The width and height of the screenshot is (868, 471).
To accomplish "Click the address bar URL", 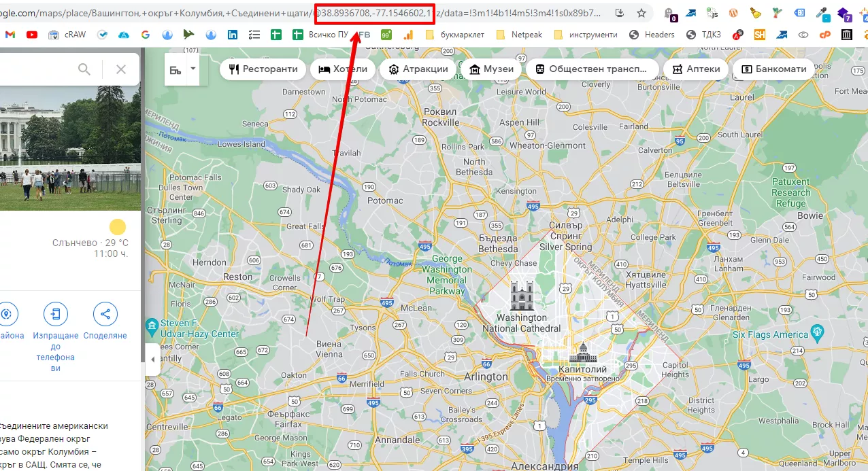I will pyautogui.click(x=299, y=13).
